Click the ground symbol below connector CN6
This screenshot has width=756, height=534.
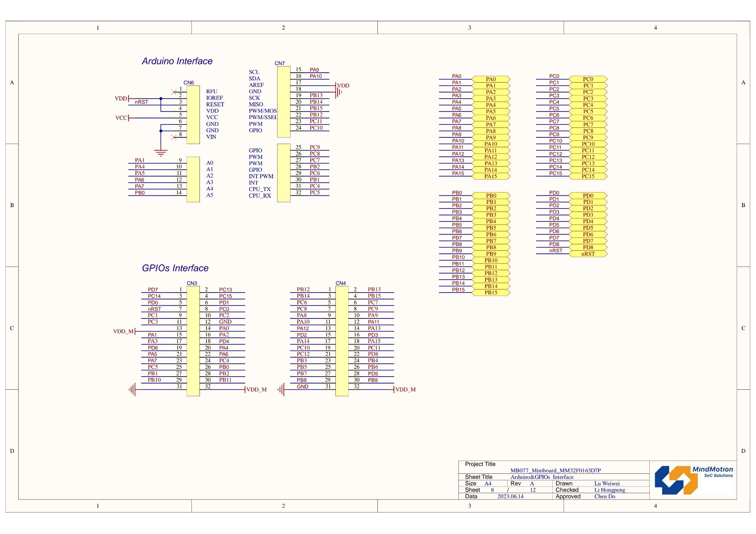point(161,150)
